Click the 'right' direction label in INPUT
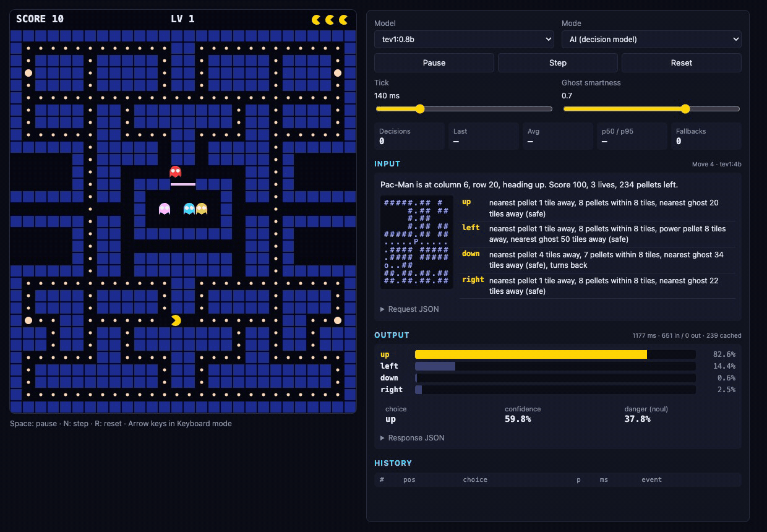Viewport: 767px width, 532px height. click(x=473, y=280)
